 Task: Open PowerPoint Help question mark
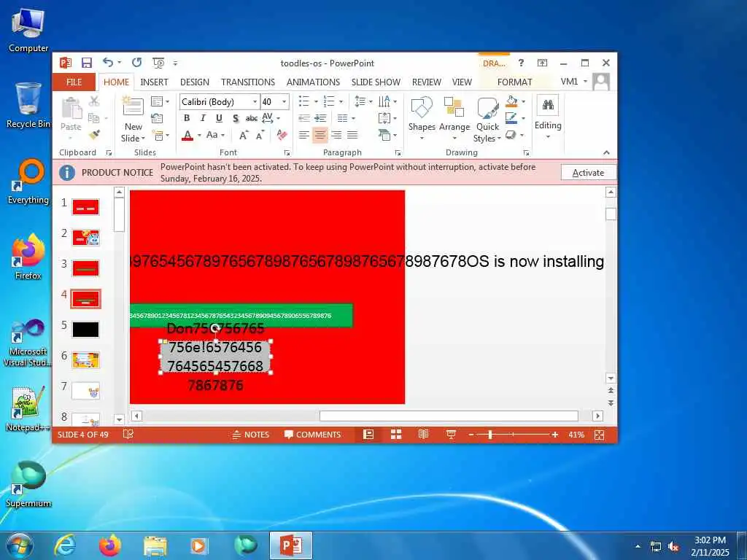tap(521, 63)
